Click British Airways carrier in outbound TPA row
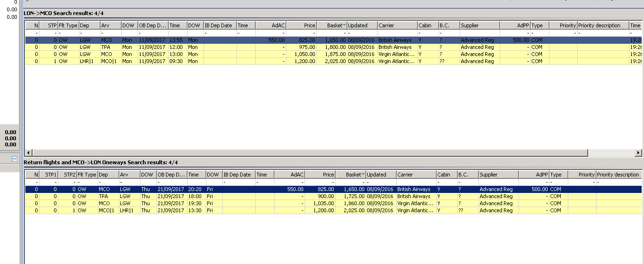The image size is (644, 264). [x=397, y=47]
